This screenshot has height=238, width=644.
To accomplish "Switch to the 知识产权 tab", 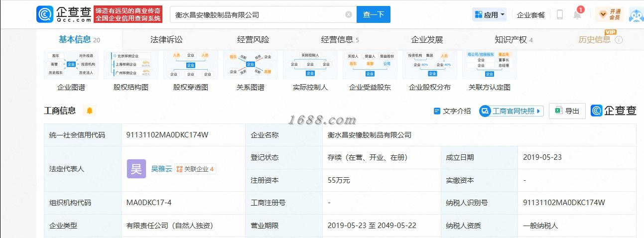I will click(x=514, y=39).
